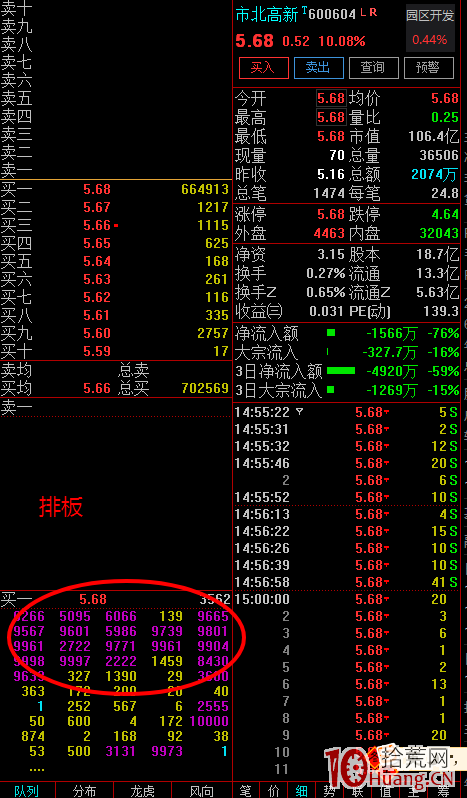
Task: Expand queue list via the dots
Action: [37, 768]
